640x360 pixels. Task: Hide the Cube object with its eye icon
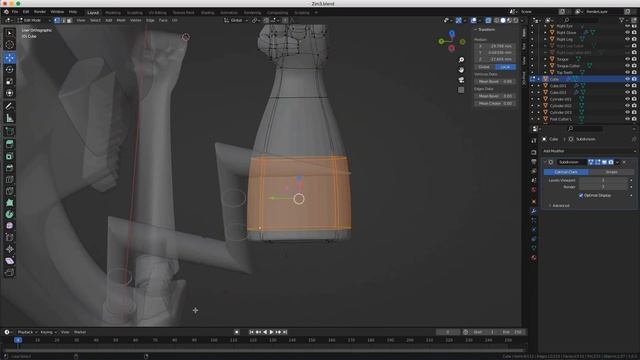point(627,79)
